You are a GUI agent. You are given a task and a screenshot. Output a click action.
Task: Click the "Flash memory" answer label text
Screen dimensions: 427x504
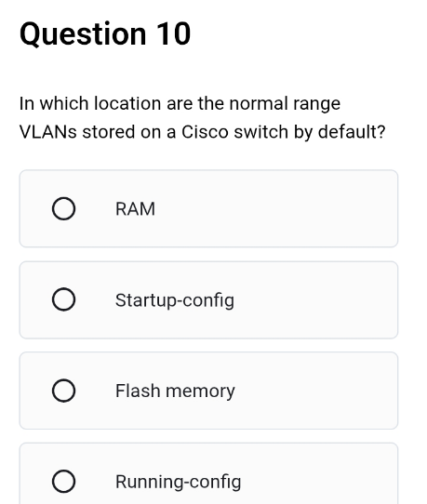tap(175, 391)
